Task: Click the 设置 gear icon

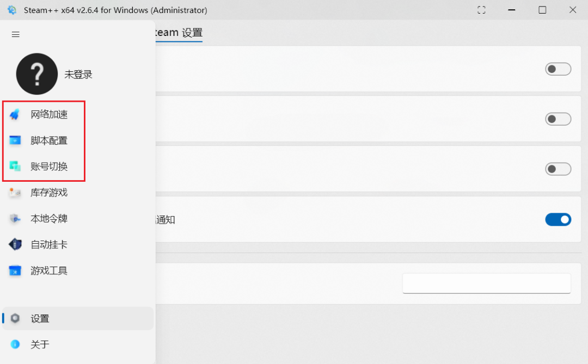Action: point(15,319)
